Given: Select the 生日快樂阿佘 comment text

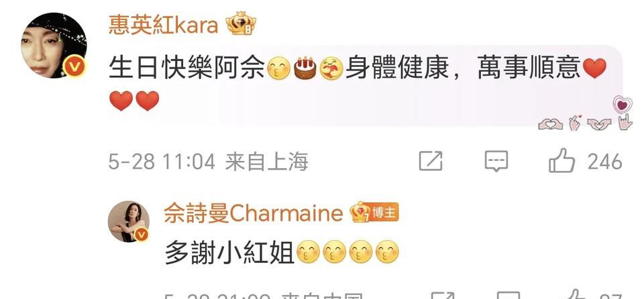Looking at the screenshot, I should click(x=186, y=68).
